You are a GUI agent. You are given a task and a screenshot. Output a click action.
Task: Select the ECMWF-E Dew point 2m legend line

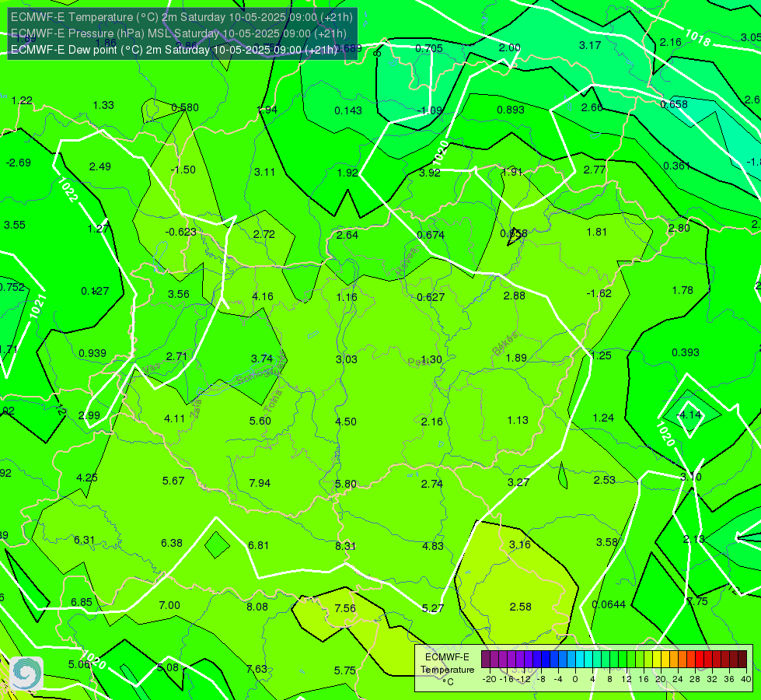click(x=174, y=50)
